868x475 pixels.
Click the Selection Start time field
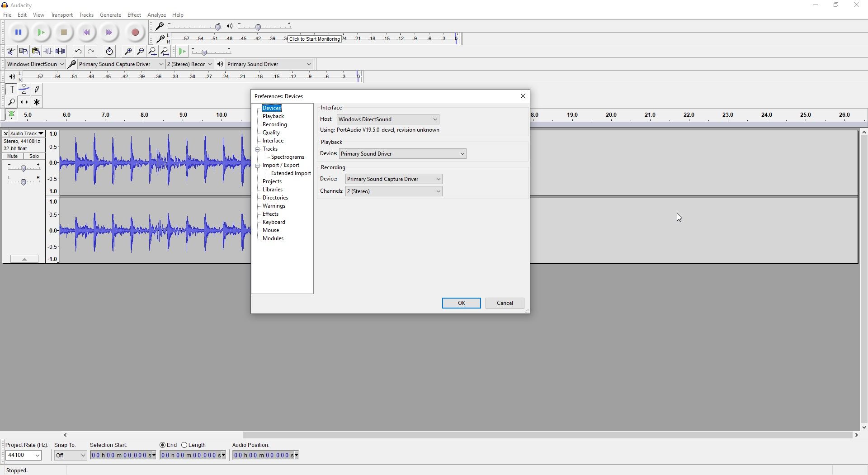point(123,456)
